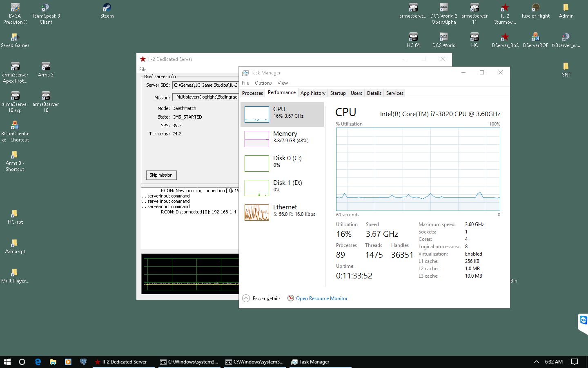Open the EVGA Precision X desktop icon

coord(15,13)
